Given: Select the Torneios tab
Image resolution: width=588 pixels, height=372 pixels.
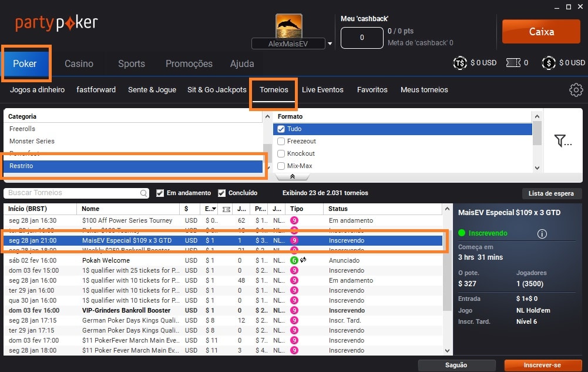Looking at the screenshot, I should (x=274, y=90).
